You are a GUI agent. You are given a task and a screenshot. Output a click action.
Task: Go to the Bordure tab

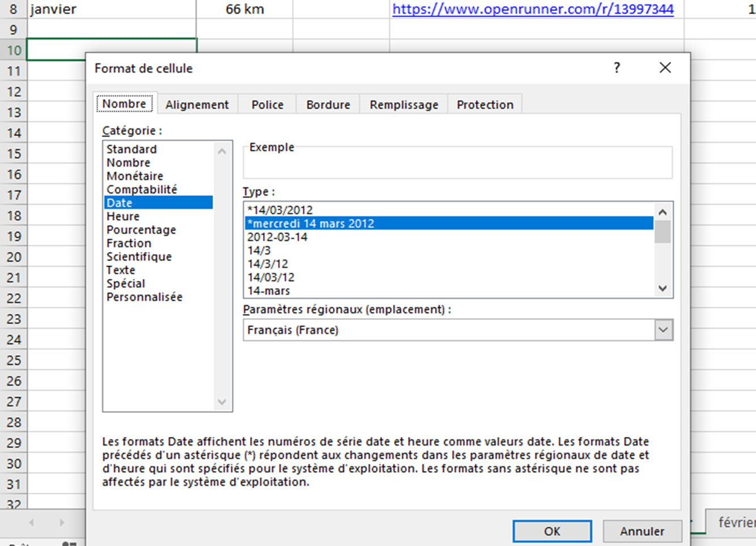pos(328,105)
